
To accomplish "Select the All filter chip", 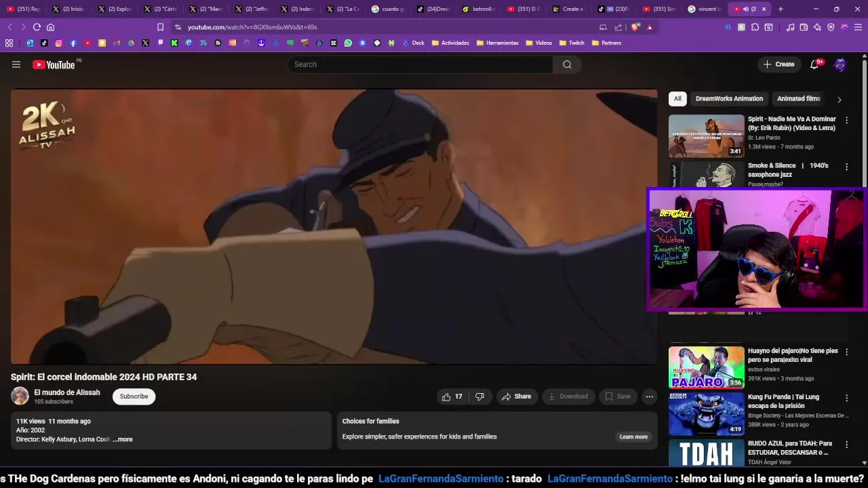I will 677,99.
